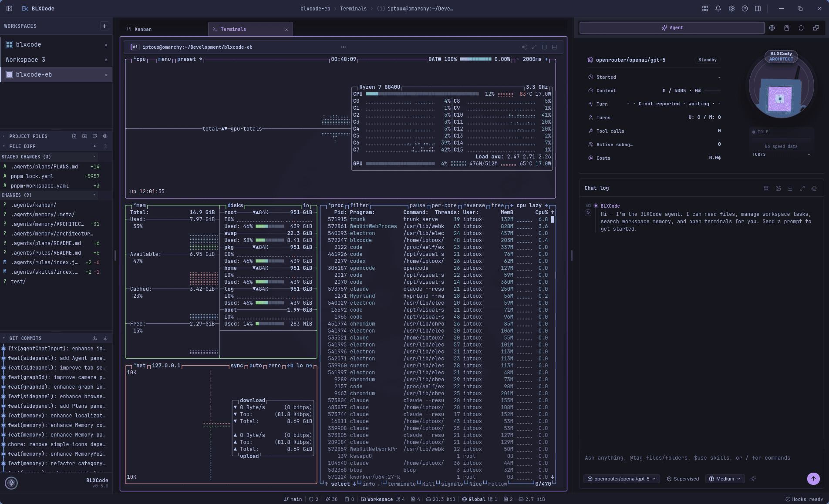The image size is (829, 504).
Task: Click Terminals in the breadcrumb
Action: coord(353,9)
